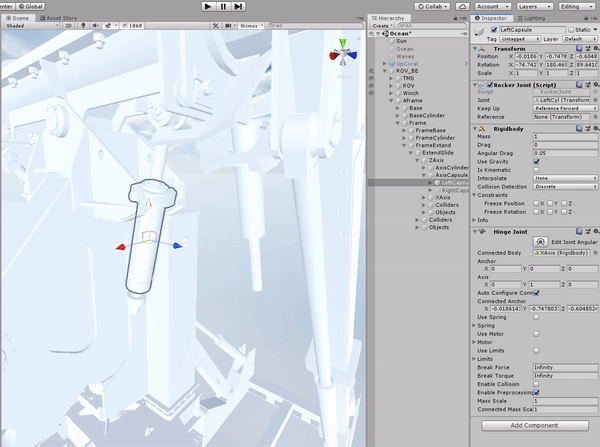The width and height of the screenshot is (600, 447).
Task: Open Hinge Joint help book icon
Action: (x=579, y=232)
